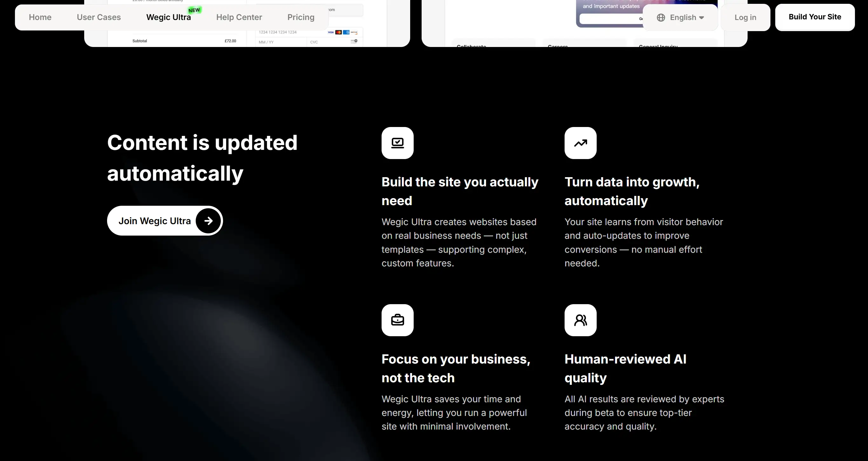Click the Mastercard logo
The width and height of the screenshot is (868, 461).
pos(339,32)
